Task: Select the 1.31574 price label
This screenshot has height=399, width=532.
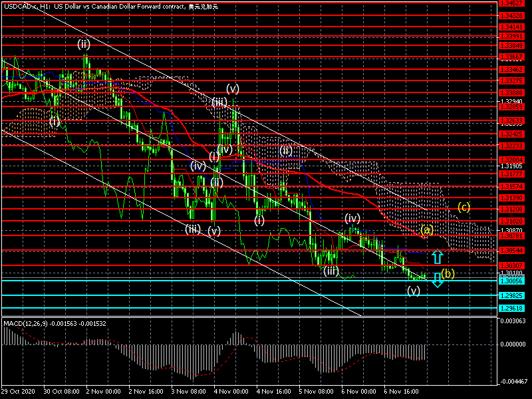Action: 511,187
